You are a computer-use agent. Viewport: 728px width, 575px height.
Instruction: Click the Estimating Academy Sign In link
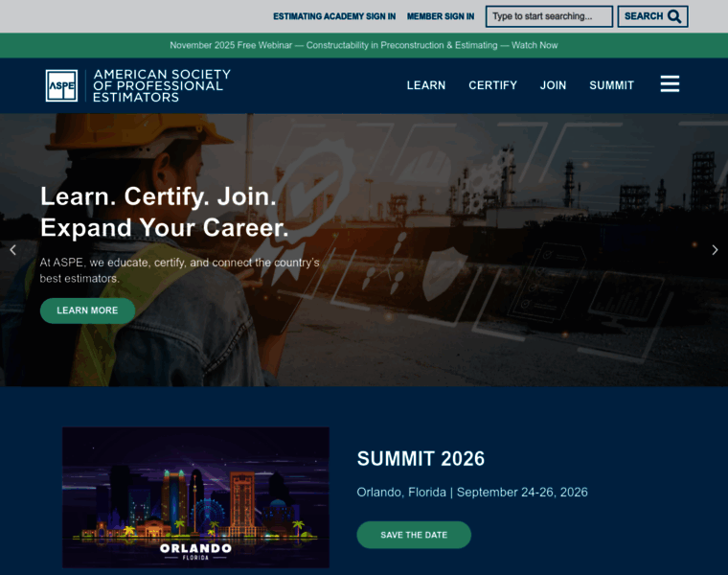(x=334, y=16)
